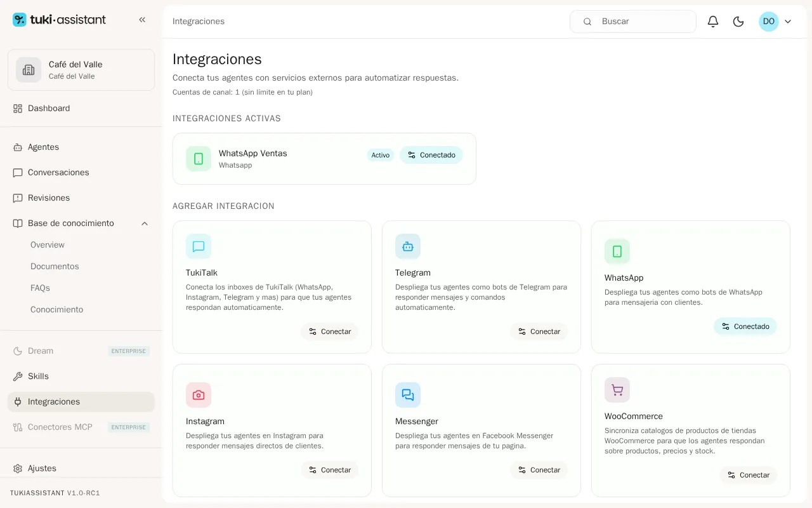Click the Messenger card title

click(417, 422)
